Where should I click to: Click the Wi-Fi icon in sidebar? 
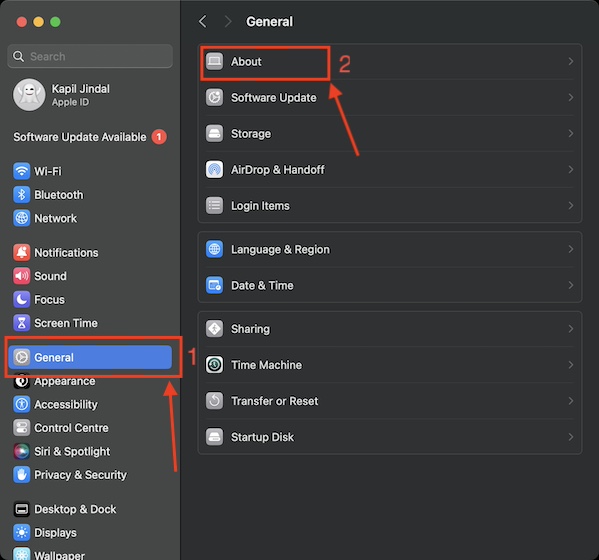tap(21, 171)
